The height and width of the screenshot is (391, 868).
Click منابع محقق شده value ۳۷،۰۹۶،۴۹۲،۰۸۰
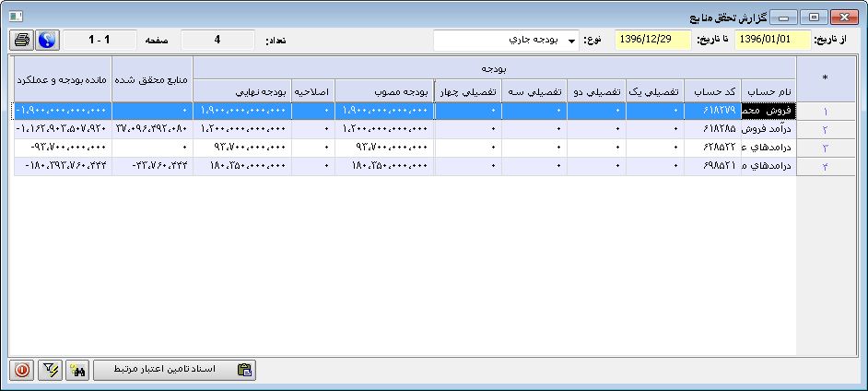(152, 130)
